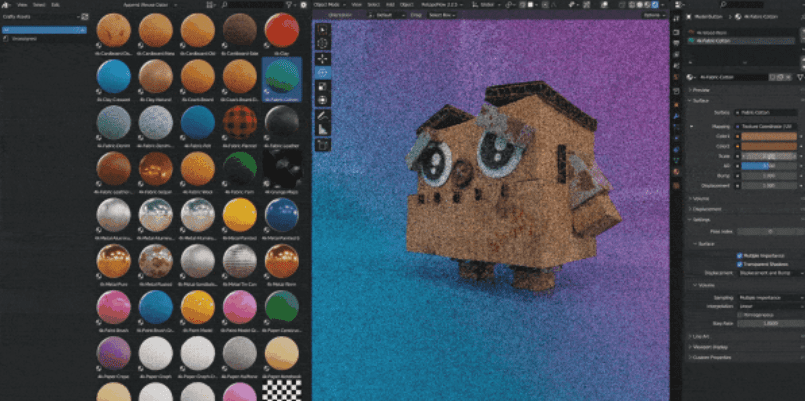Click the Color1 orange color swatch
805x401 pixels.
768,138
